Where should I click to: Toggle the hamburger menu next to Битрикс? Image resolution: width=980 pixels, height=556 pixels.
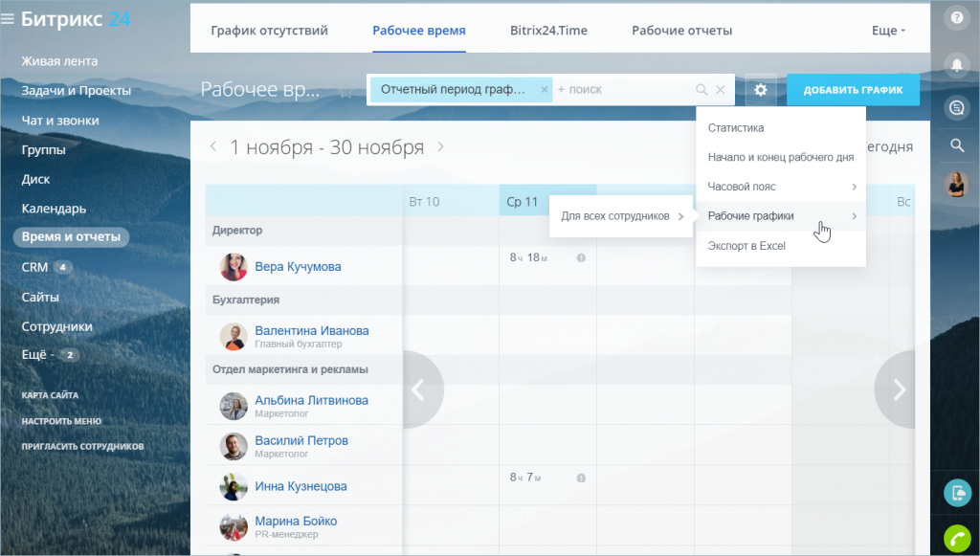point(8,19)
